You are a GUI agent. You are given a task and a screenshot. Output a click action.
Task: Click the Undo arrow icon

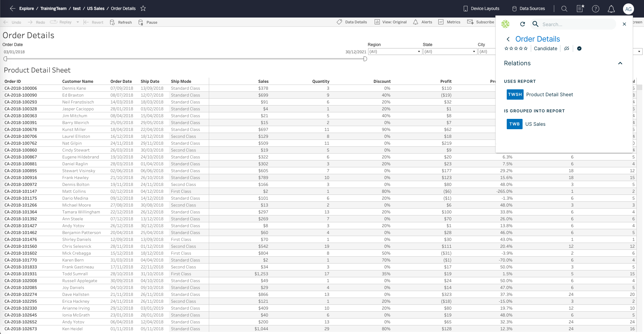[6, 22]
